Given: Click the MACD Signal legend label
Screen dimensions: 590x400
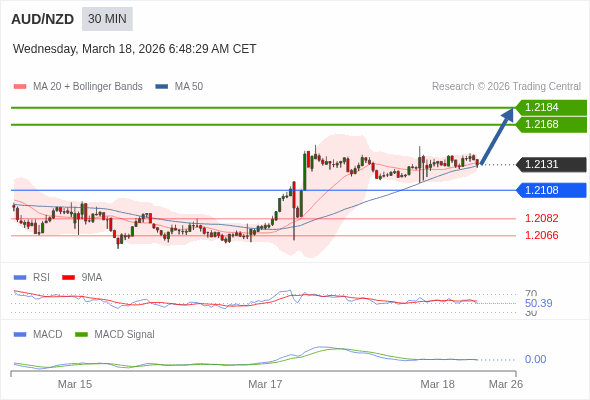Looking at the screenshot, I should [125, 335].
